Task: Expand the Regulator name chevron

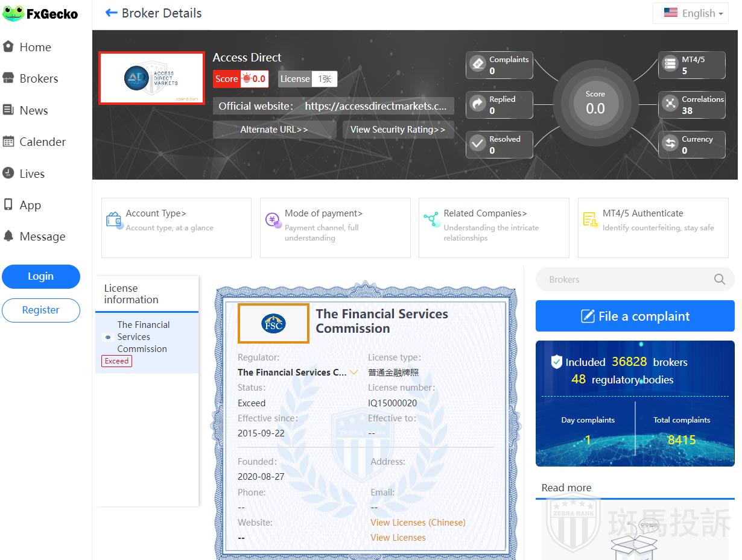Action: 354,373
